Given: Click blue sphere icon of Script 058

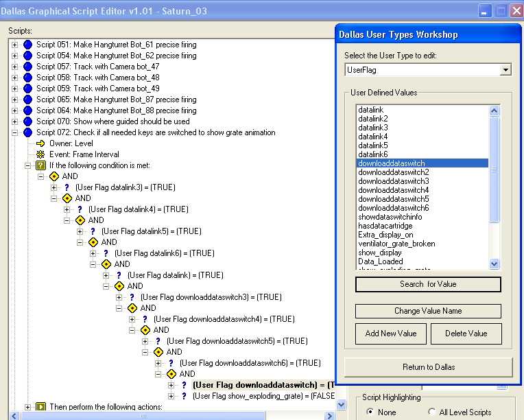Looking at the screenshot, I should [27, 78].
